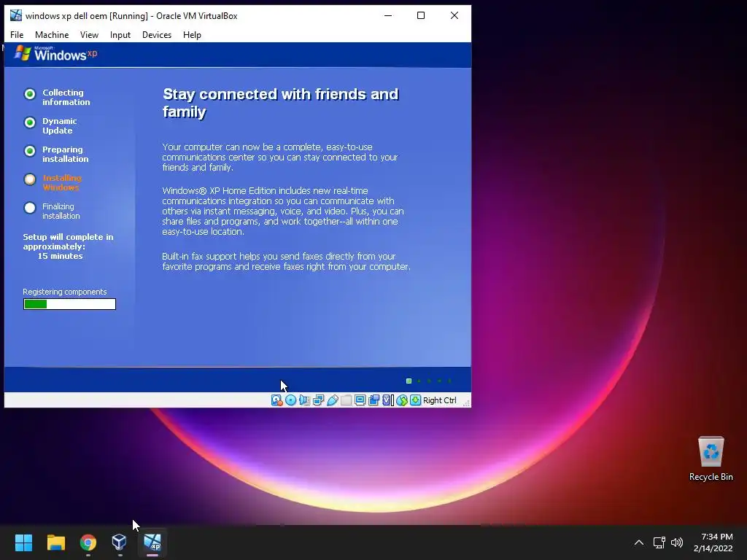Maximize the VirtualBox window
The image size is (747, 560).
421,16
